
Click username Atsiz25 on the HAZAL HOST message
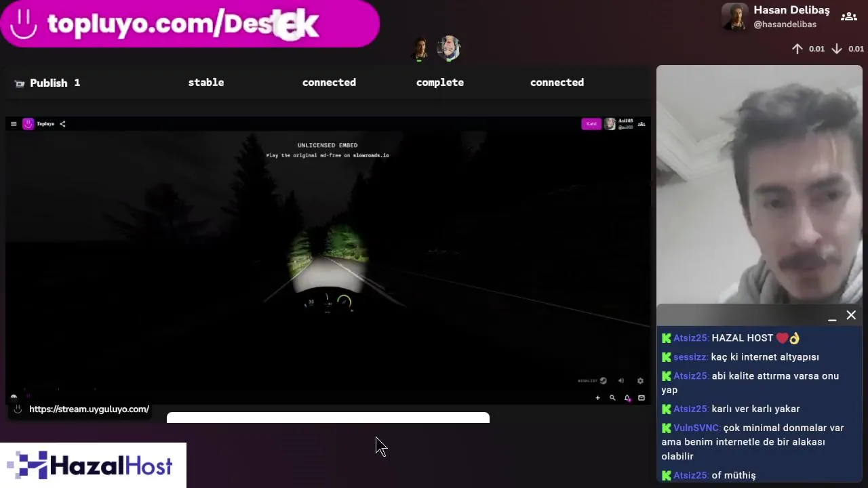(x=690, y=338)
